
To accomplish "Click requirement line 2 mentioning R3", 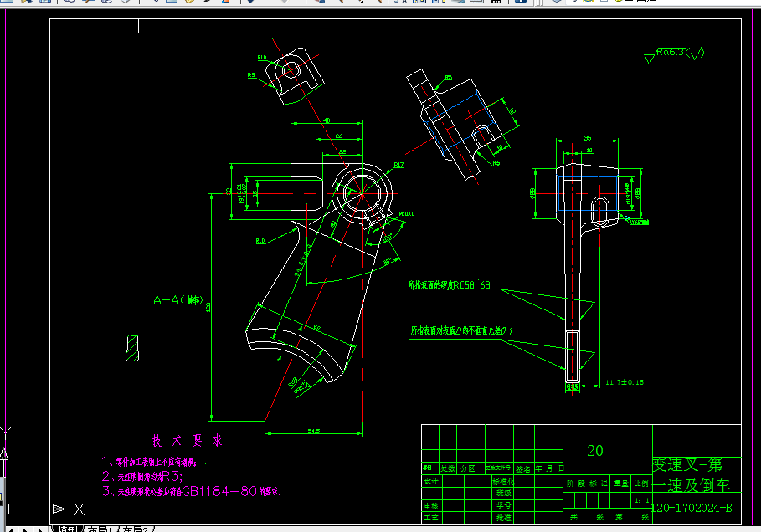I will [141, 476].
